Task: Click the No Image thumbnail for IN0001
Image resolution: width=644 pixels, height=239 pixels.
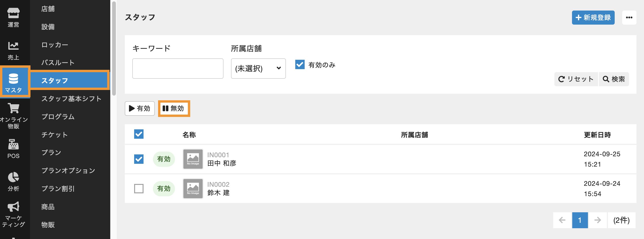Action: tap(193, 159)
